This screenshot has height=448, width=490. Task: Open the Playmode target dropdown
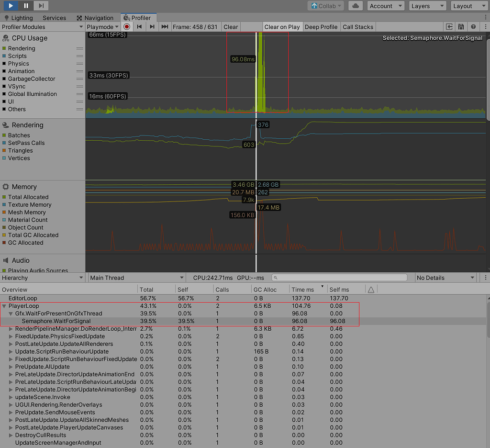coord(103,27)
